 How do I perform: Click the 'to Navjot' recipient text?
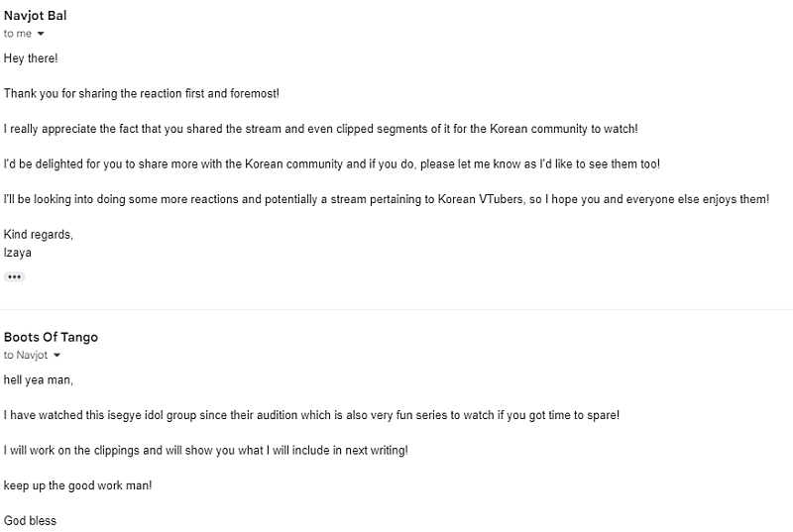[26, 356]
